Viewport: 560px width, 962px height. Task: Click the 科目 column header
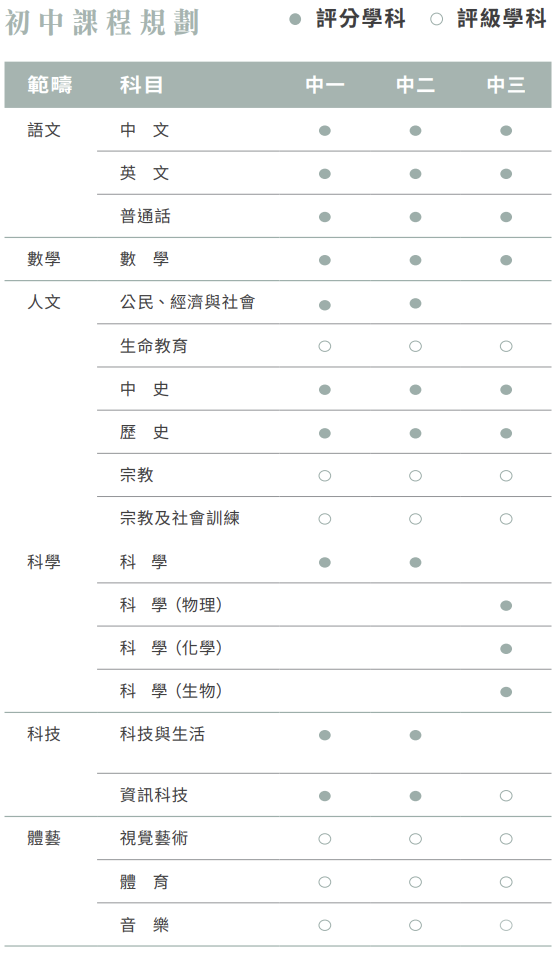(x=141, y=85)
